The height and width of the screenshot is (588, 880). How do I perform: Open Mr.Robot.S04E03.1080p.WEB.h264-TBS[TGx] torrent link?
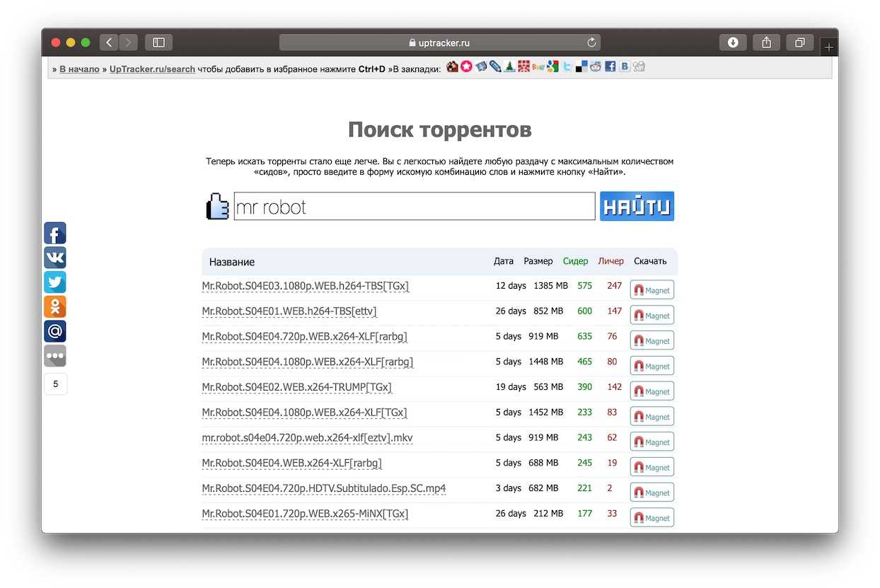click(x=305, y=286)
